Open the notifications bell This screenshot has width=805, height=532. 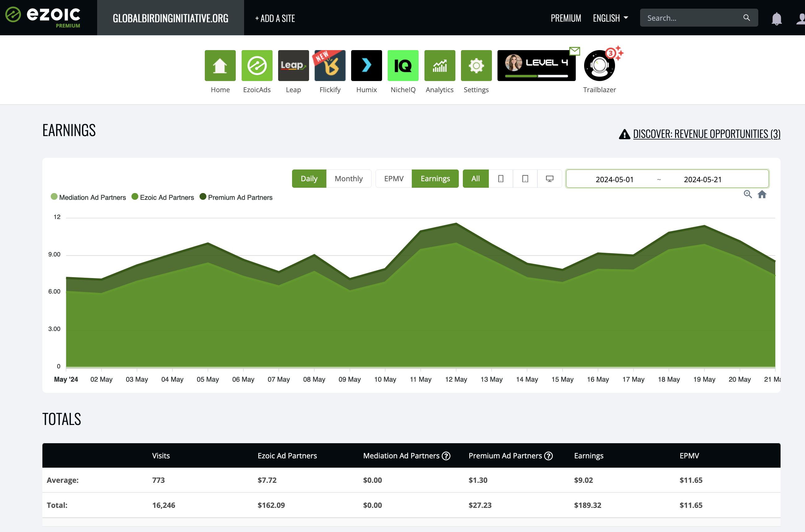click(x=777, y=18)
